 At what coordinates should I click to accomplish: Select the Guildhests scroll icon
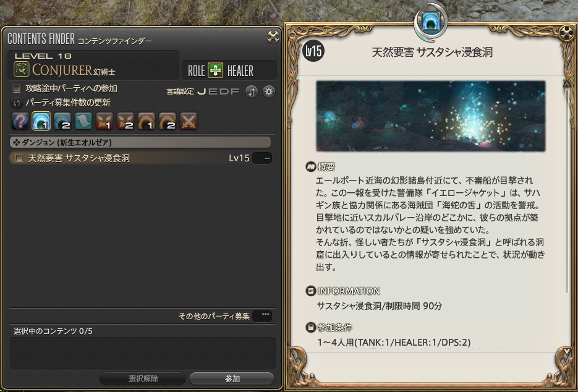click(x=83, y=121)
